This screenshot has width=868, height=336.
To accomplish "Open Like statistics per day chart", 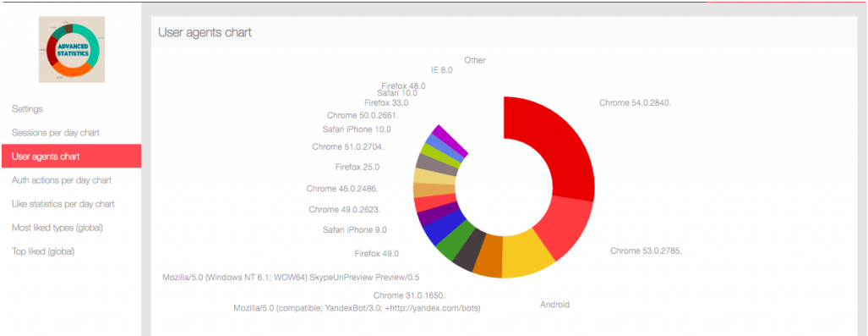I will [63, 204].
